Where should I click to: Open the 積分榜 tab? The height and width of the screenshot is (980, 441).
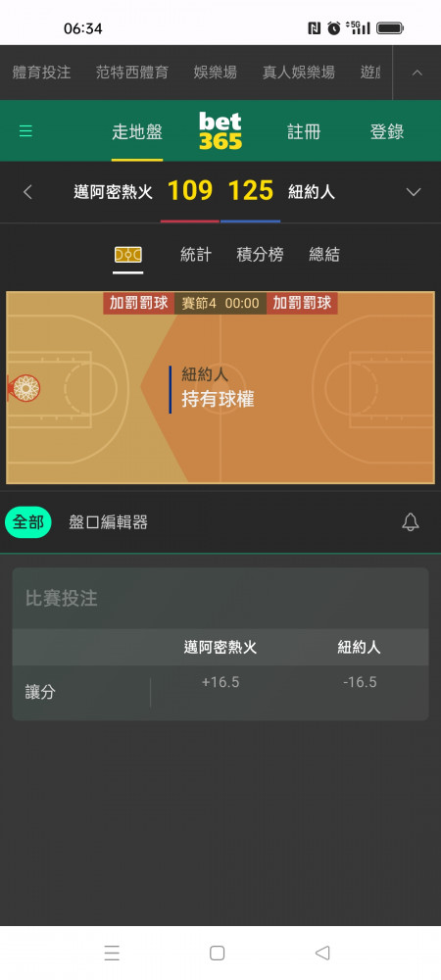pyautogui.click(x=260, y=255)
